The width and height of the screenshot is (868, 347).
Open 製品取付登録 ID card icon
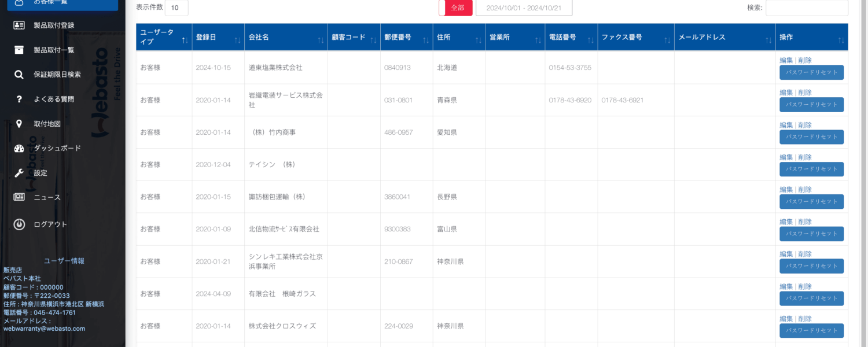tap(19, 25)
